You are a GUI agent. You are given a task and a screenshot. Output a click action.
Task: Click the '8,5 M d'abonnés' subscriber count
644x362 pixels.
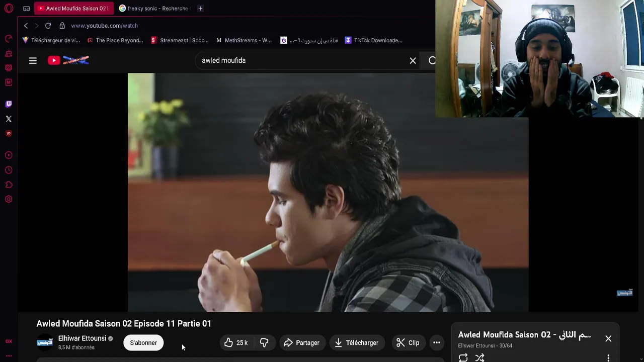(x=76, y=347)
